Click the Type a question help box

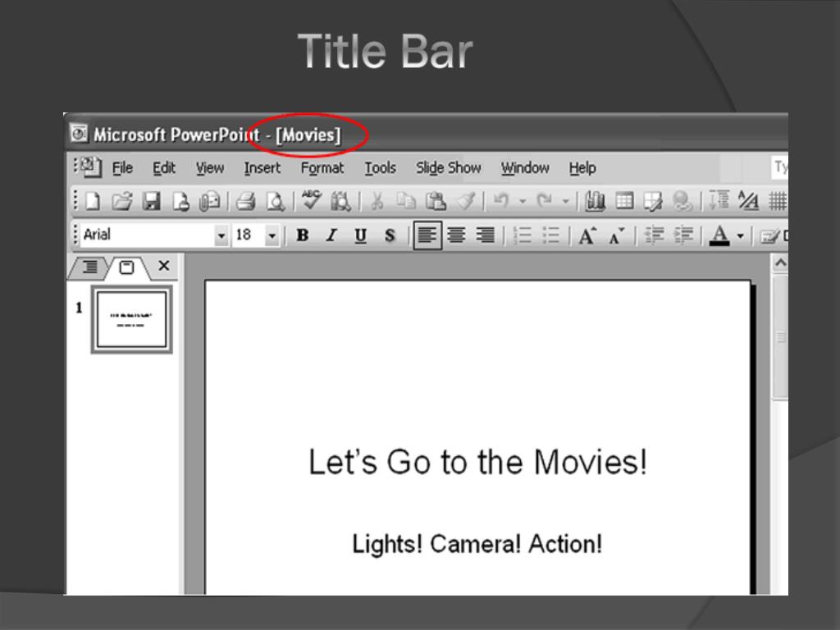779,167
